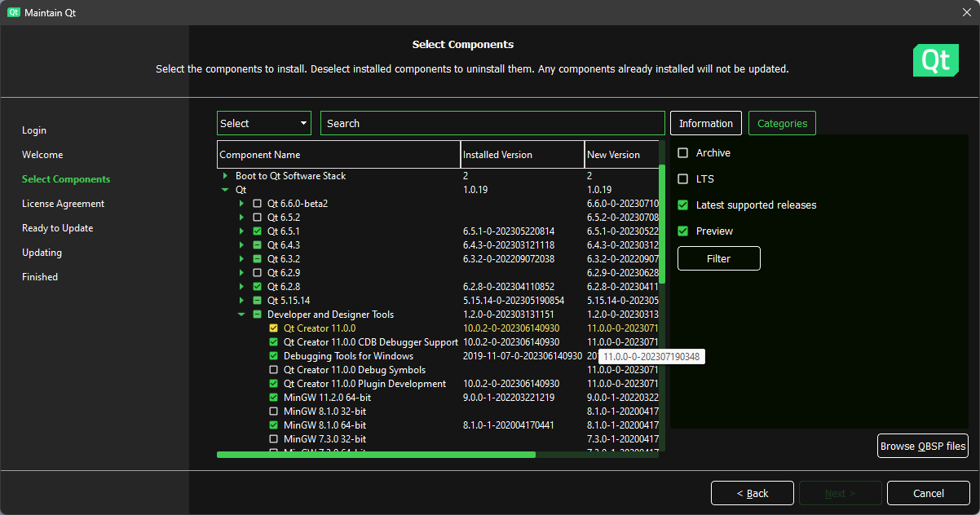Image resolution: width=980 pixels, height=515 pixels.
Task: Click the Cancel button
Action: (x=929, y=493)
